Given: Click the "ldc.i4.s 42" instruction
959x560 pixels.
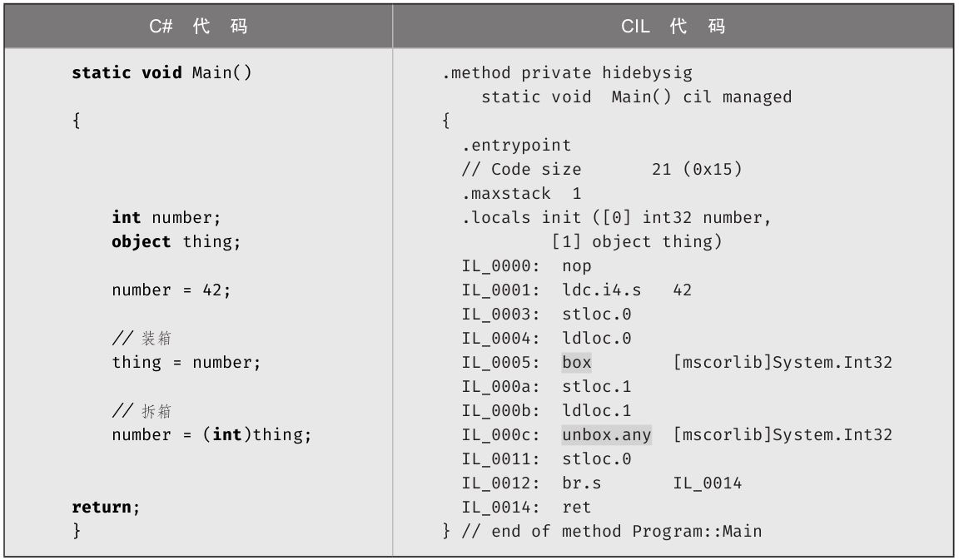Looking at the screenshot, I should 626,290.
